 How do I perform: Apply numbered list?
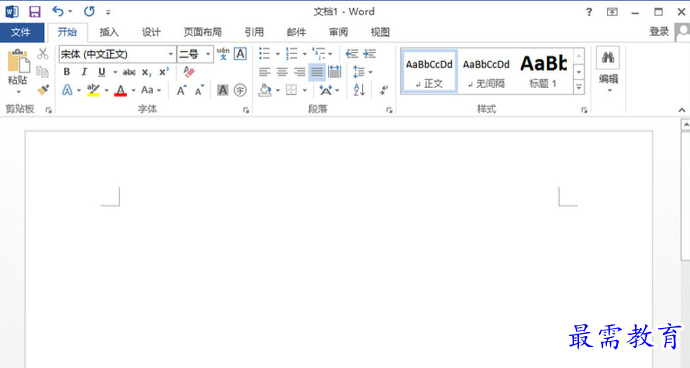pyautogui.click(x=291, y=54)
